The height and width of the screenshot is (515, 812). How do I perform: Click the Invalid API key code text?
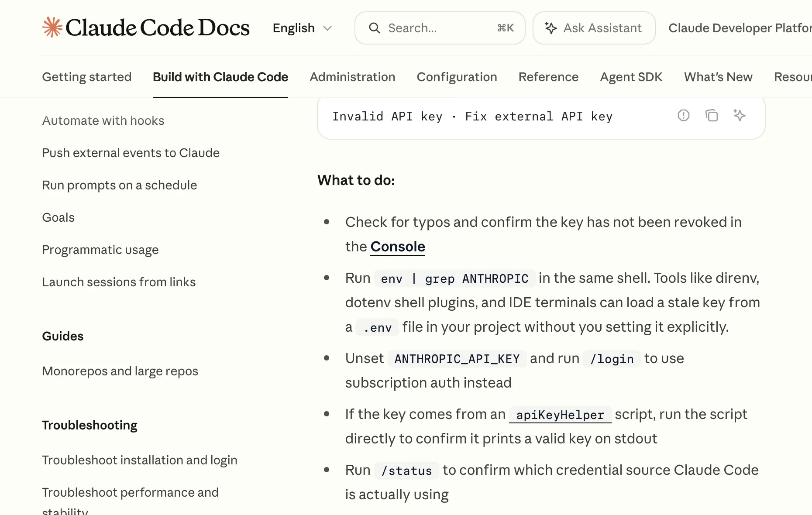[x=472, y=117]
